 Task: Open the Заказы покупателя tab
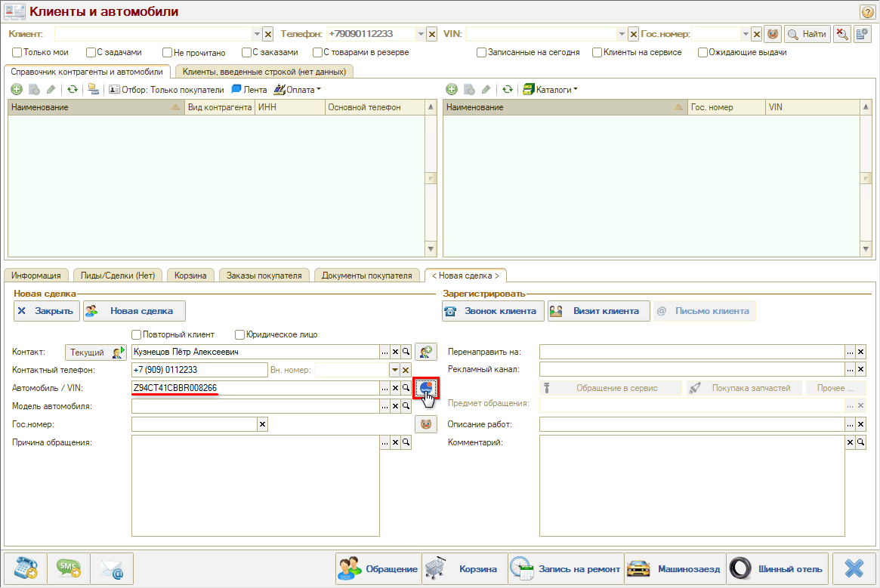click(264, 276)
